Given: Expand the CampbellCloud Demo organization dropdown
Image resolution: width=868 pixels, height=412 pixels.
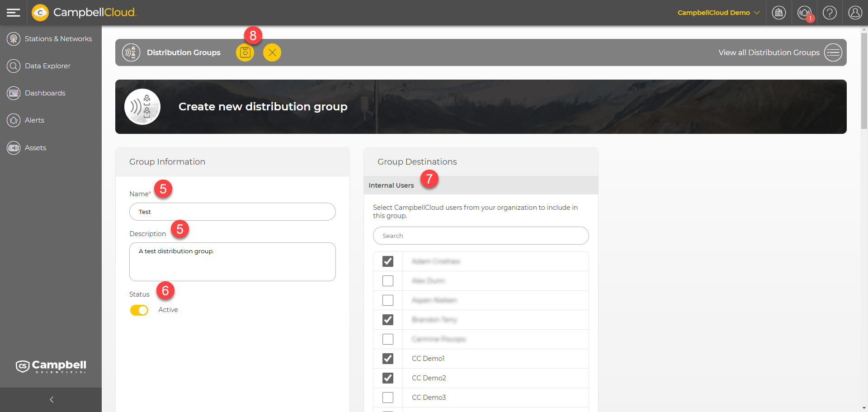Looking at the screenshot, I should click(718, 13).
